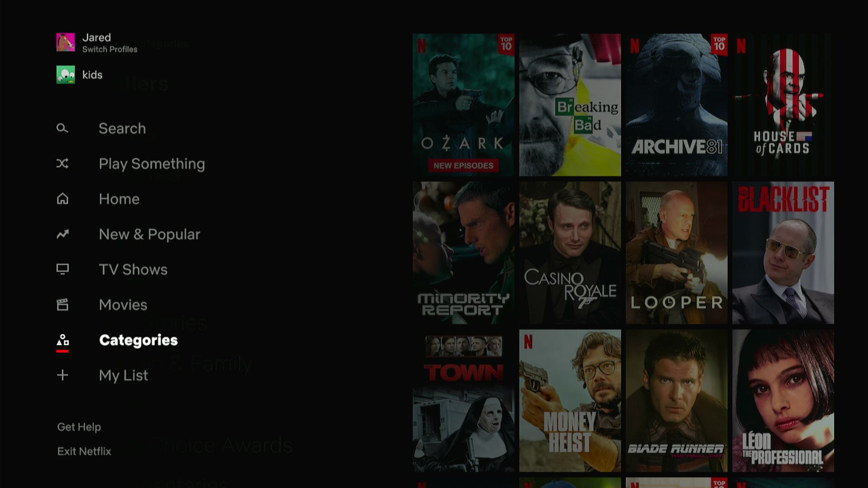Image resolution: width=868 pixels, height=488 pixels.
Task: Switch to the kids profile
Action: [92, 75]
